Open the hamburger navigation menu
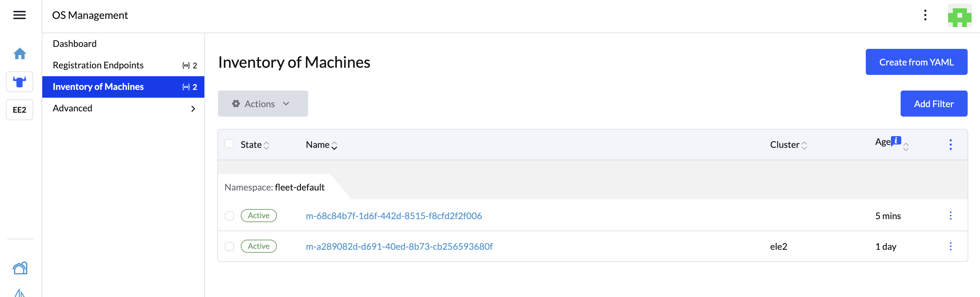This screenshot has width=980, height=297. pos(20,15)
